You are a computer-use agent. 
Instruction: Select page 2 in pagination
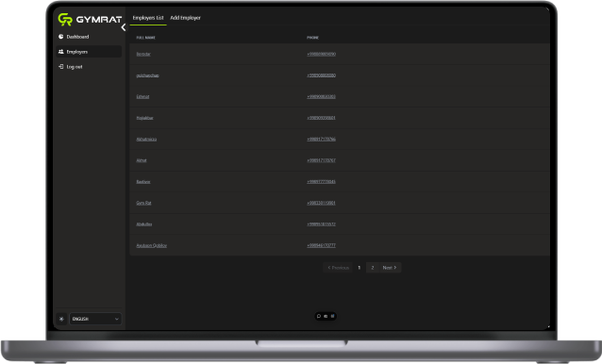373,268
